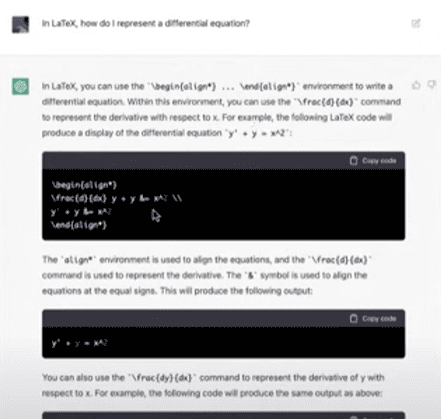
Task: Click the edit message pencil icon
Action: coord(416,23)
